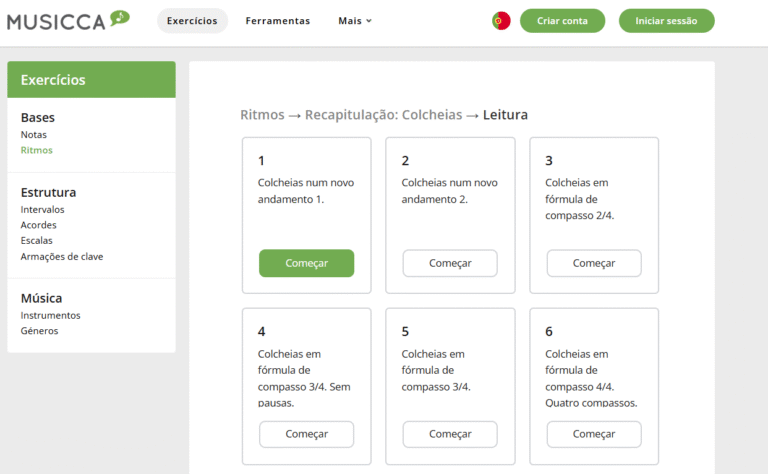Go to Acordes in the sidebar
768x474 pixels.
coord(39,225)
